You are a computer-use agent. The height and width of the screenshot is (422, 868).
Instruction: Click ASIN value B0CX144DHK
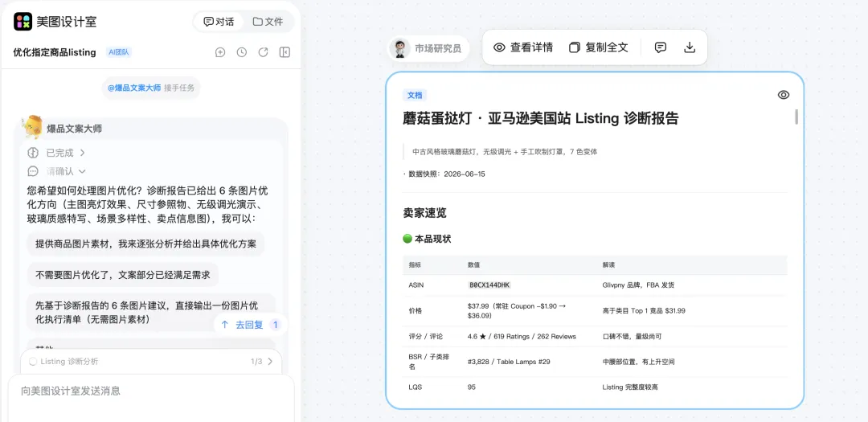[489, 285]
